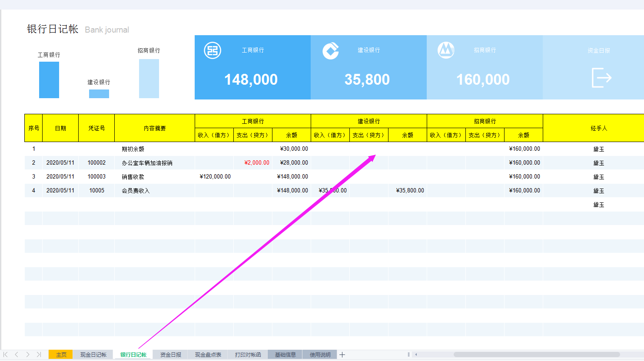Image resolution: width=644 pixels, height=361 pixels.
Task: Select the 银行日记帐 page title
Action: (x=53, y=29)
